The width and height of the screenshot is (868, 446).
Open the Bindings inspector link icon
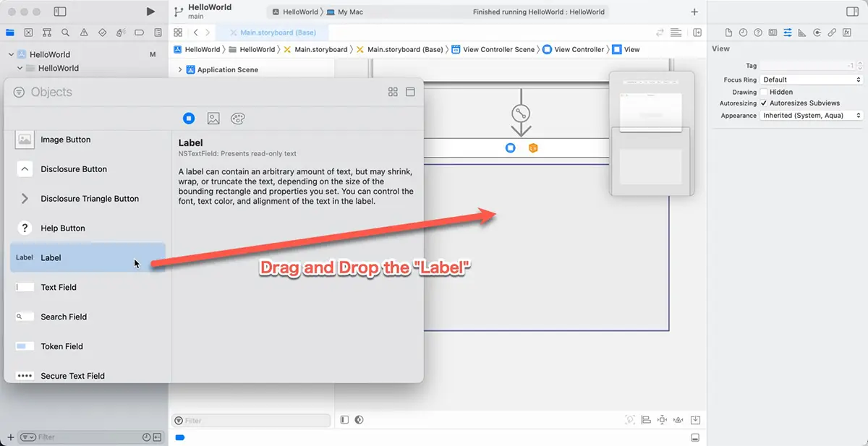(833, 33)
